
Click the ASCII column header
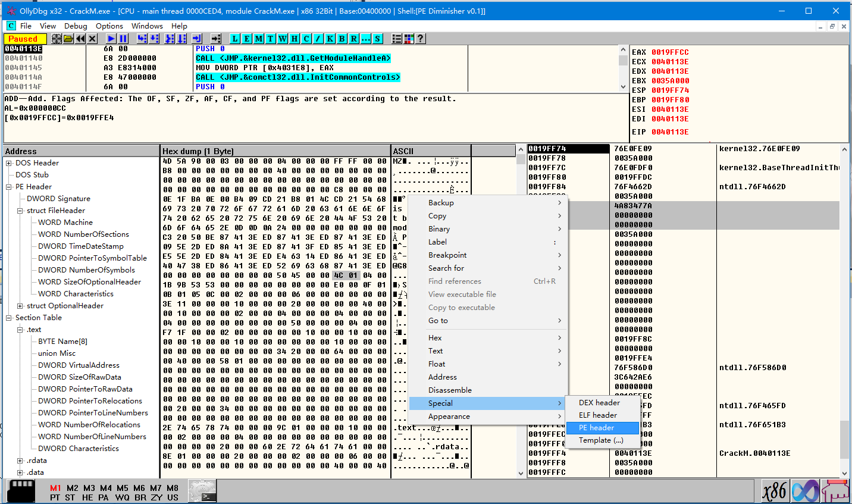point(431,151)
